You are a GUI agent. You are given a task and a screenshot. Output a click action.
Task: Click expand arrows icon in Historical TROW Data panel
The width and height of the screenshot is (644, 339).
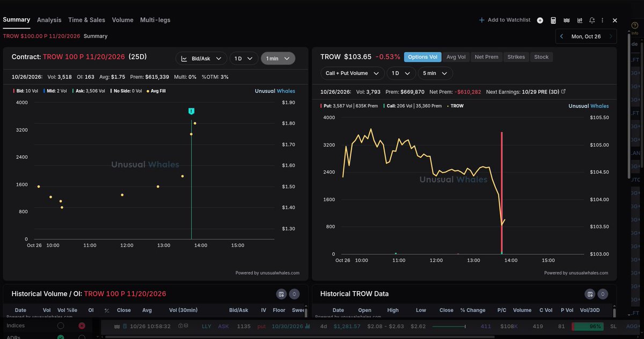point(603,294)
